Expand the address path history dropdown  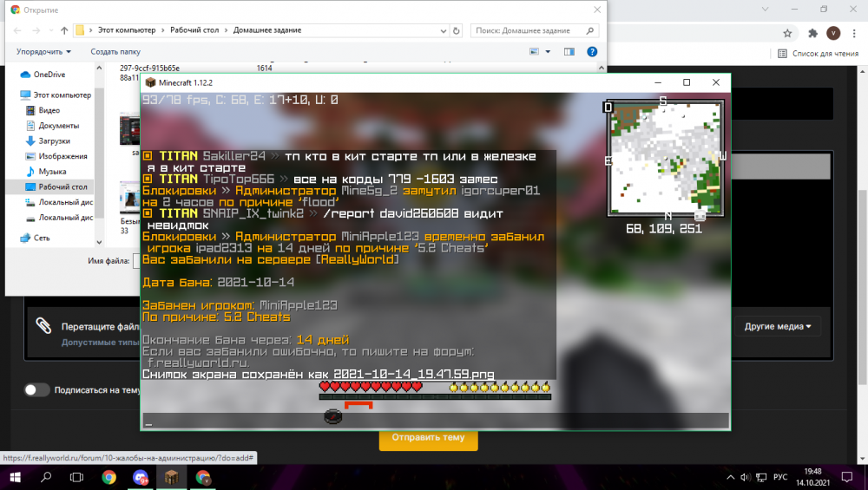444,30
